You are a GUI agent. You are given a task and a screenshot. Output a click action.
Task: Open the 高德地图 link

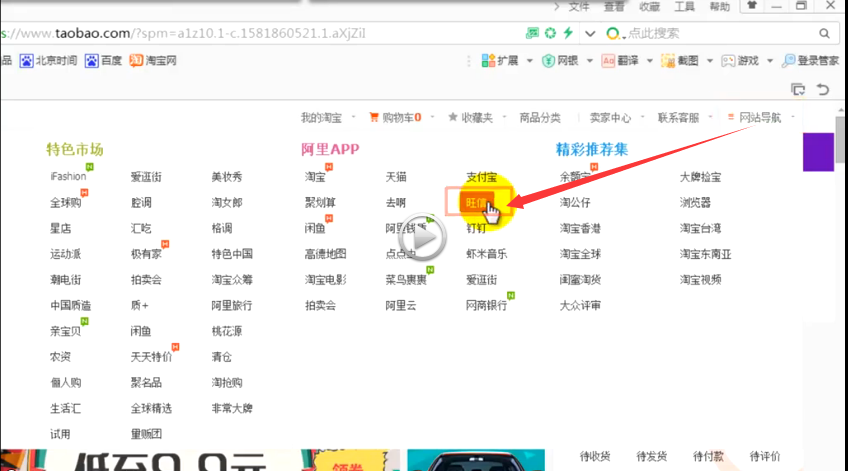click(326, 254)
